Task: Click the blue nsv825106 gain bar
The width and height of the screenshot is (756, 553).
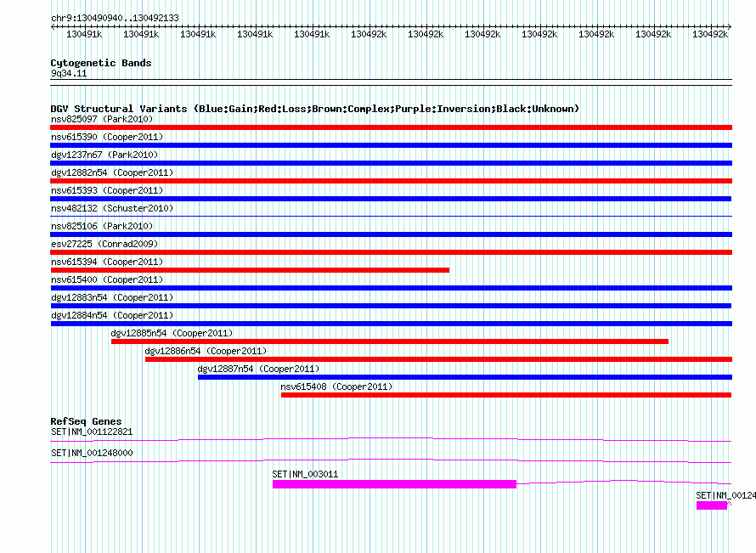Action: (x=391, y=234)
